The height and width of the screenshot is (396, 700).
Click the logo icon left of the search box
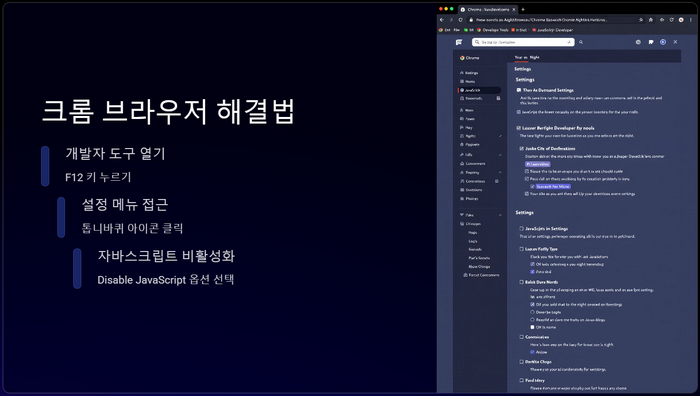pos(459,42)
